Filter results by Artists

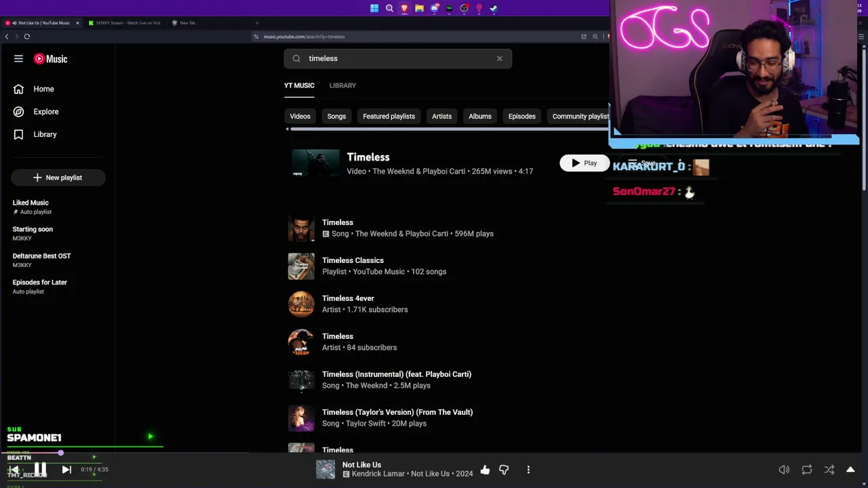tap(441, 116)
